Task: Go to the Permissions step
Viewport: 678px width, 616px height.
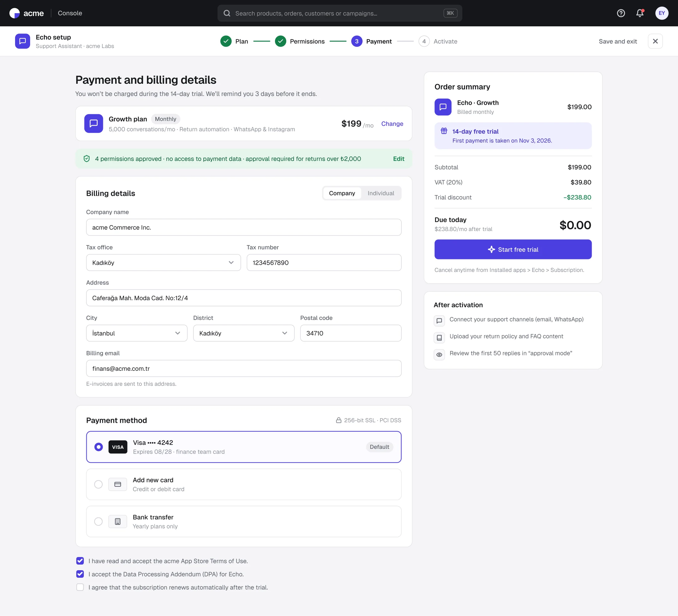Action: [300, 41]
